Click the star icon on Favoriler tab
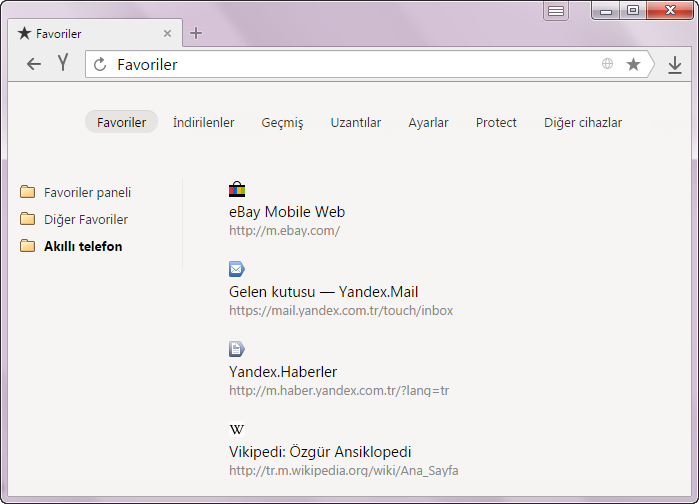 [25, 33]
